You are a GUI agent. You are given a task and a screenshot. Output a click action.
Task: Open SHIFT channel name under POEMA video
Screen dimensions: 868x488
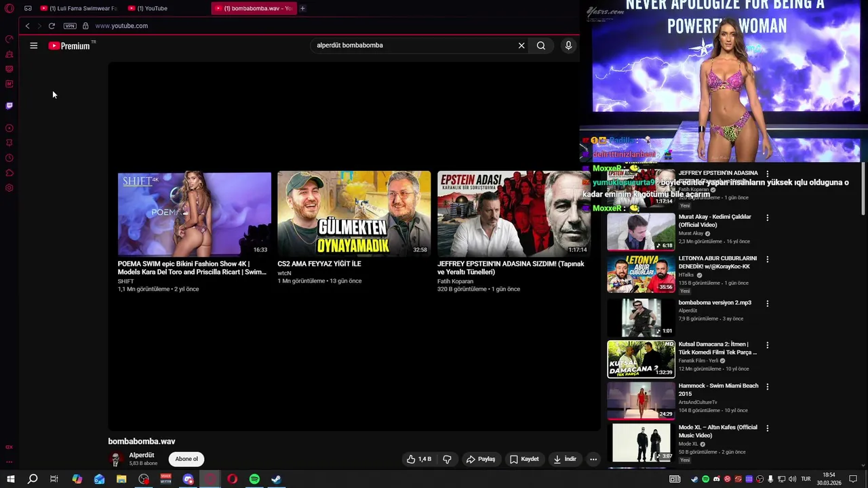pos(125,281)
